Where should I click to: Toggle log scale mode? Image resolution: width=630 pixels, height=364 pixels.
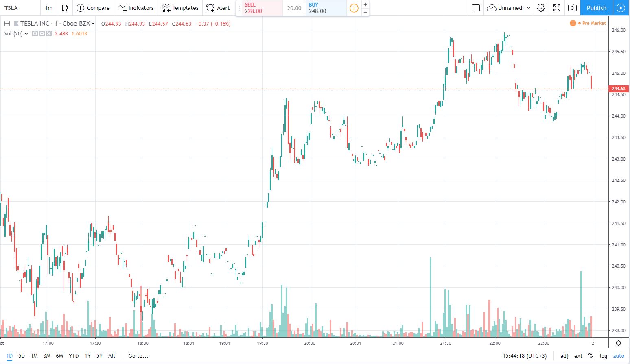[604, 356]
